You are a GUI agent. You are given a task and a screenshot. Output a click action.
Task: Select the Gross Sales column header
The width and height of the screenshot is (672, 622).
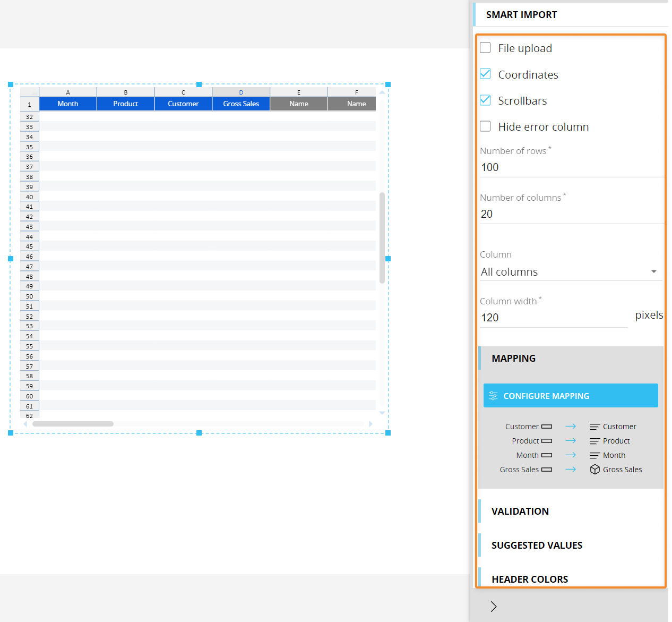click(x=241, y=104)
